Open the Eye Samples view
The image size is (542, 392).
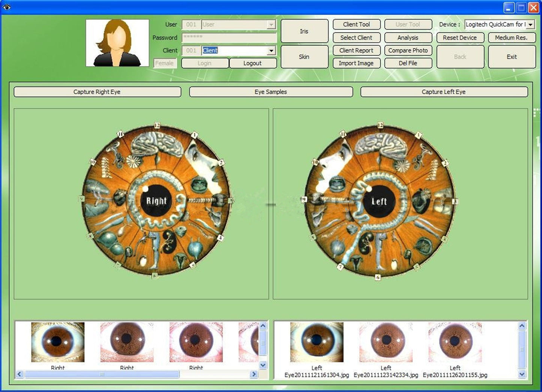click(x=271, y=91)
